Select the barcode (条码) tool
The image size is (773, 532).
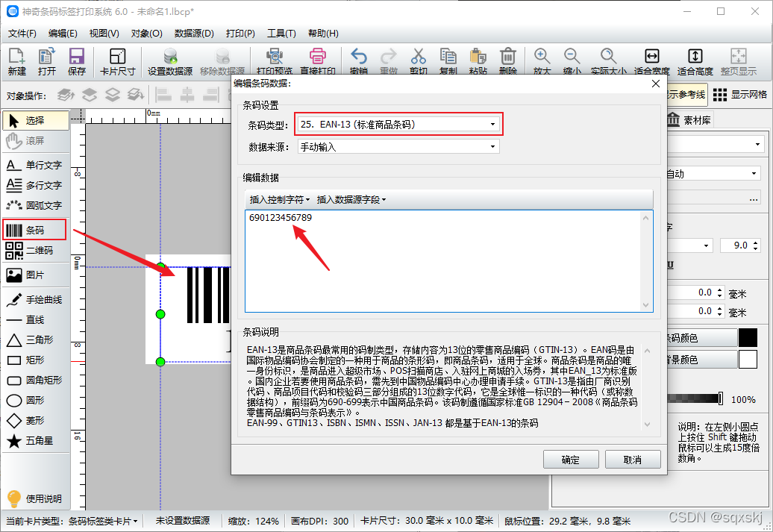tap(34, 231)
